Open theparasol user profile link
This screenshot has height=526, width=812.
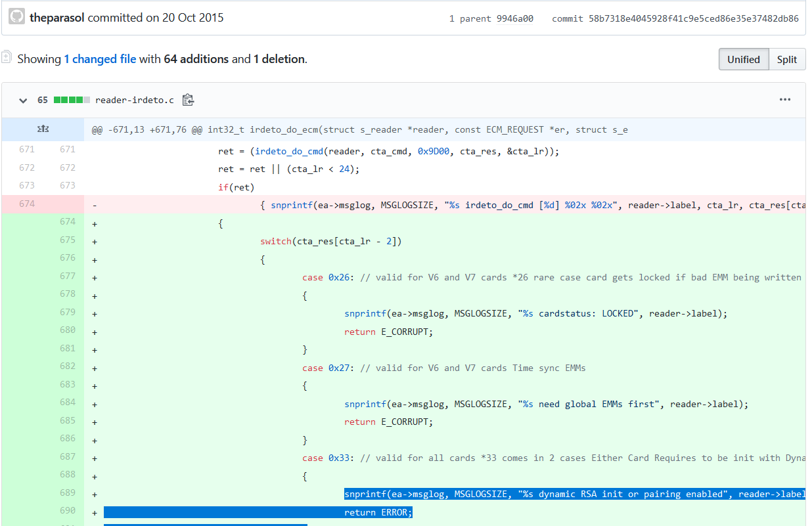coord(57,18)
